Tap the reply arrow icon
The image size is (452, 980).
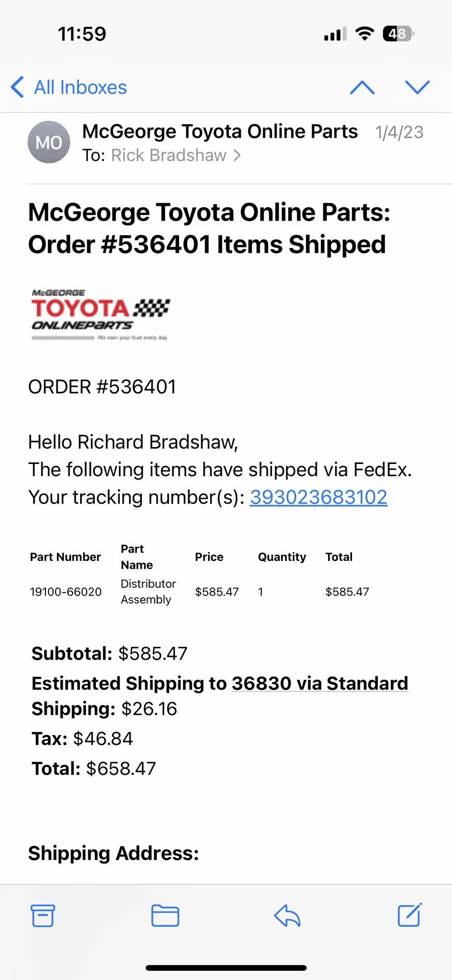pos(287,916)
